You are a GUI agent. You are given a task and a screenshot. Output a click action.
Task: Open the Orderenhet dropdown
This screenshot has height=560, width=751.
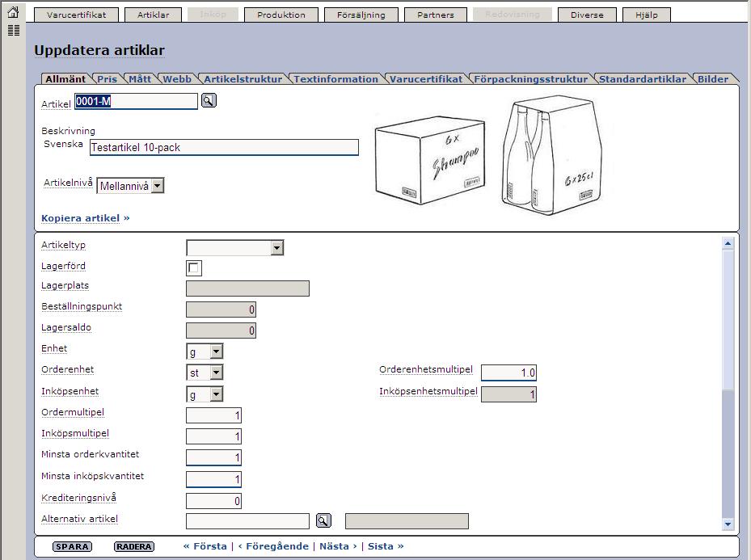(x=205, y=373)
